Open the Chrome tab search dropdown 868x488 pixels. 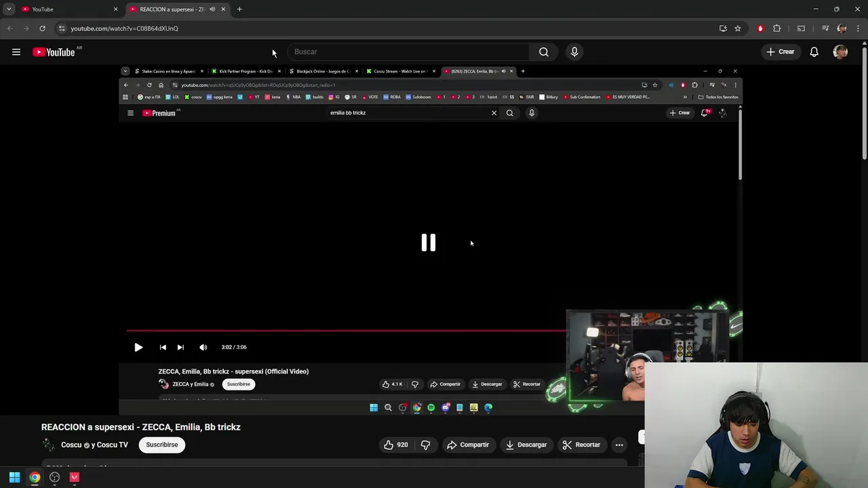click(x=9, y=9)
